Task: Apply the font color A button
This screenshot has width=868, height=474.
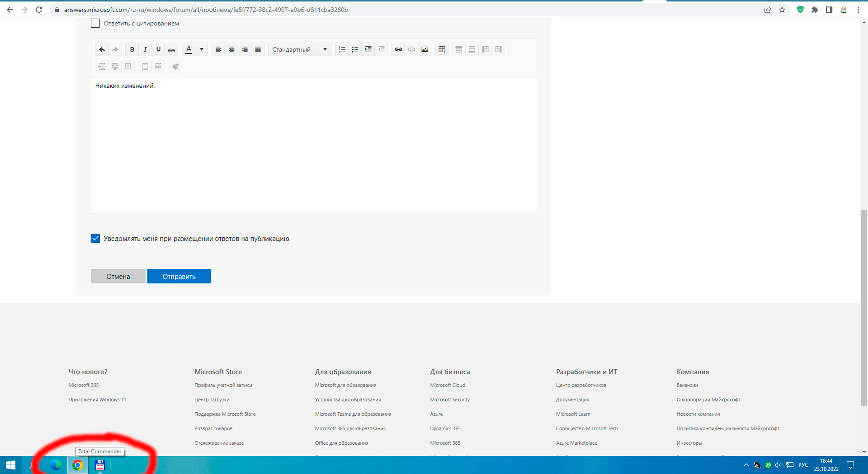Action: 189,49
